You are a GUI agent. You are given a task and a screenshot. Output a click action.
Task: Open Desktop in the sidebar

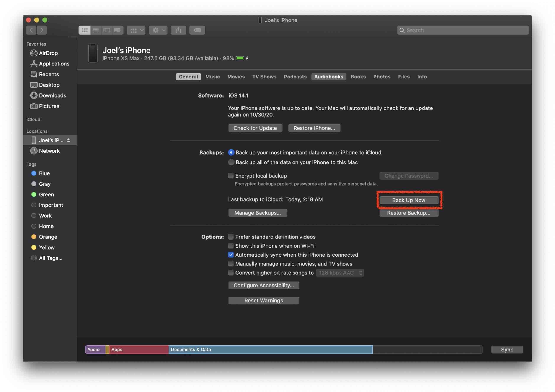pyautogui.click(x=45, y=85)
